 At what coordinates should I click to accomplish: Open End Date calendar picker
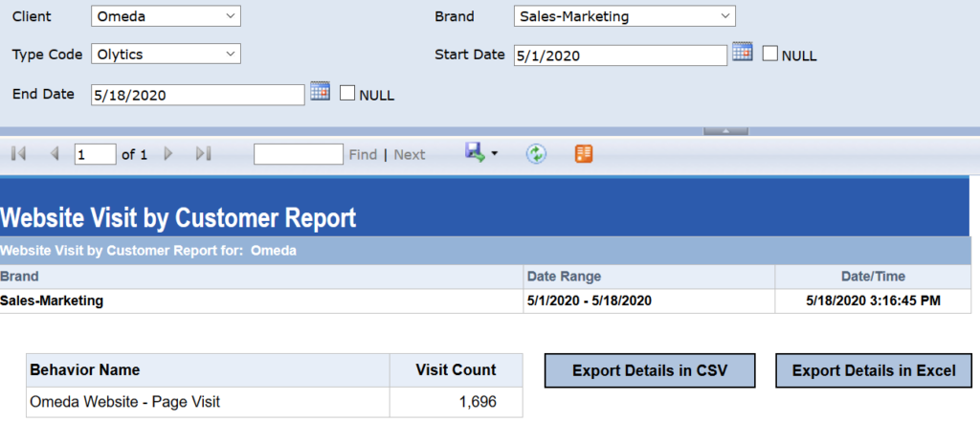320,93
